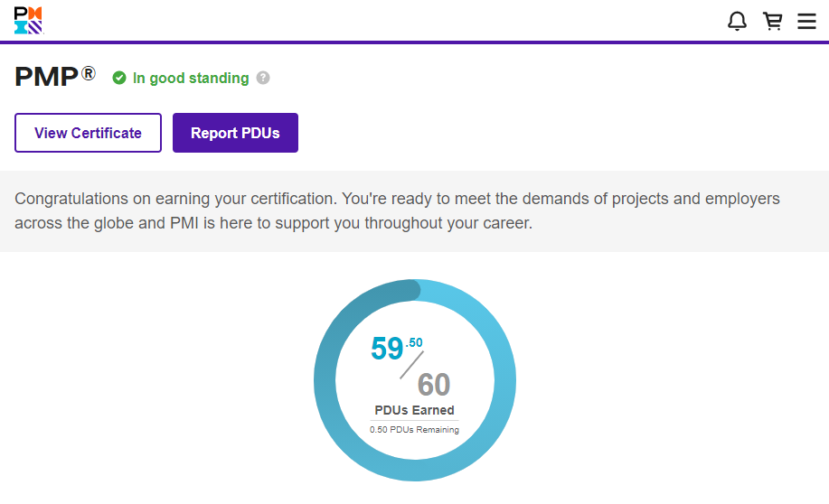Click the small blue .50 decimal superscript

click(x=414, y=342)
